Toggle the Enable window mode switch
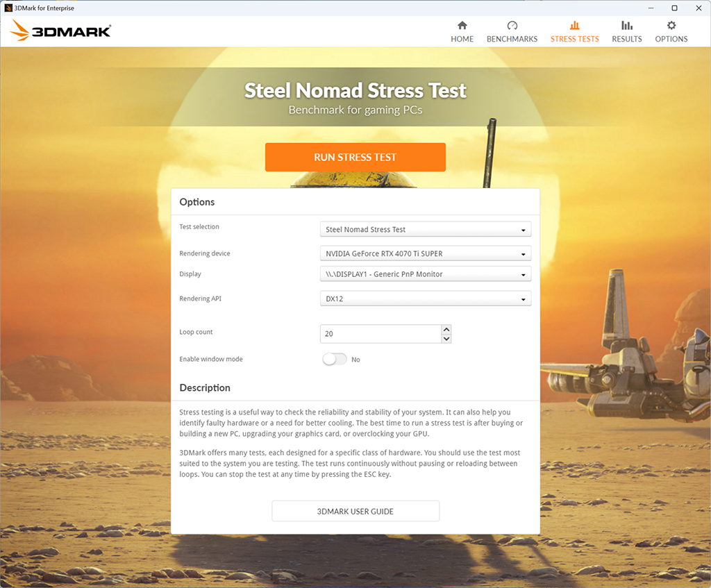The image size is (711, 588). [x=335, y=359]
